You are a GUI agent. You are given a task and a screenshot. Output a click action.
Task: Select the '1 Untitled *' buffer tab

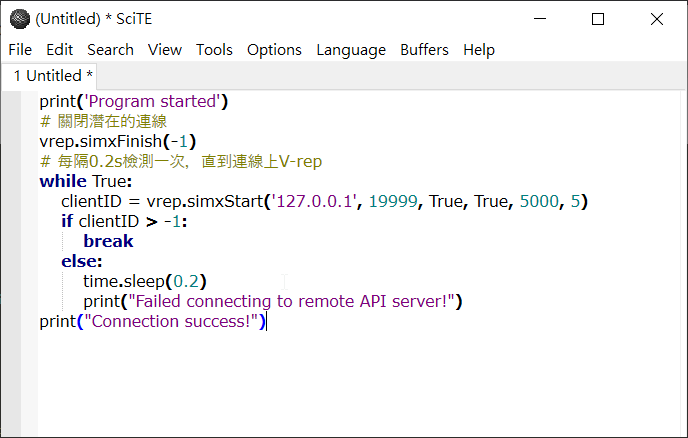coord(54,76)
